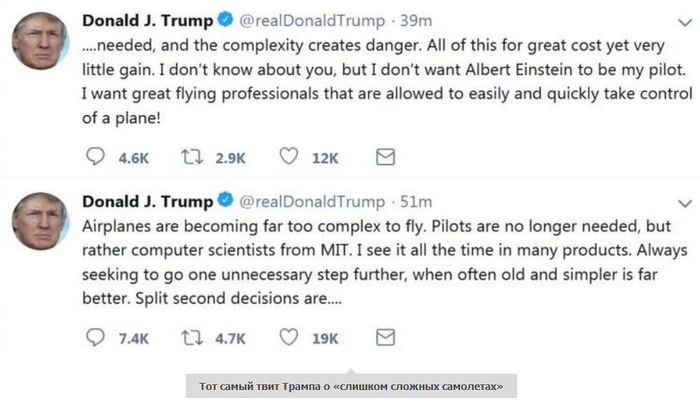Click envelope icon on the 51m tweet
Viewport: 700px width, 408px height.
pos(383,338)
